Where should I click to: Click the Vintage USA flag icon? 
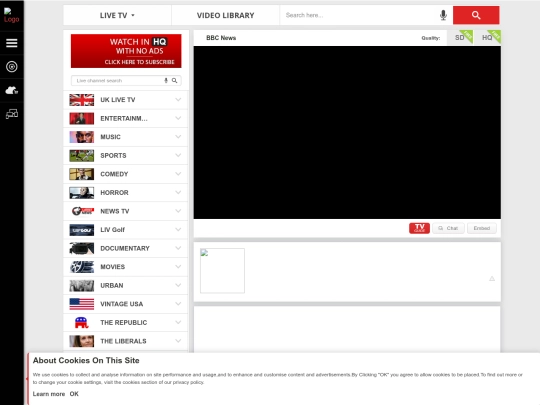[x=82, y=304]
